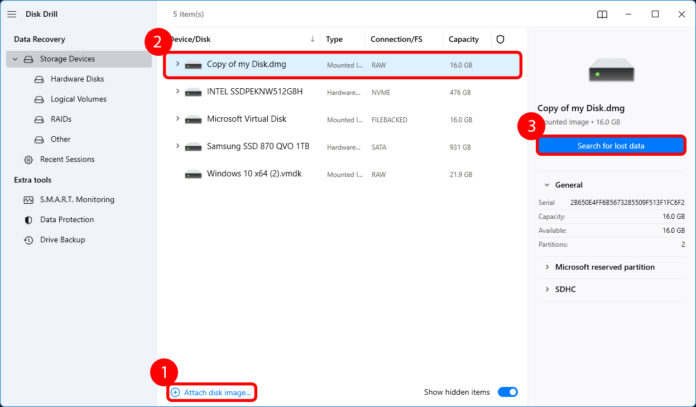The height and width of the screenshot is (407, 696).
Task: Expand the INTEL SSDPEKNW512G8H row
Action: point(177,91)
